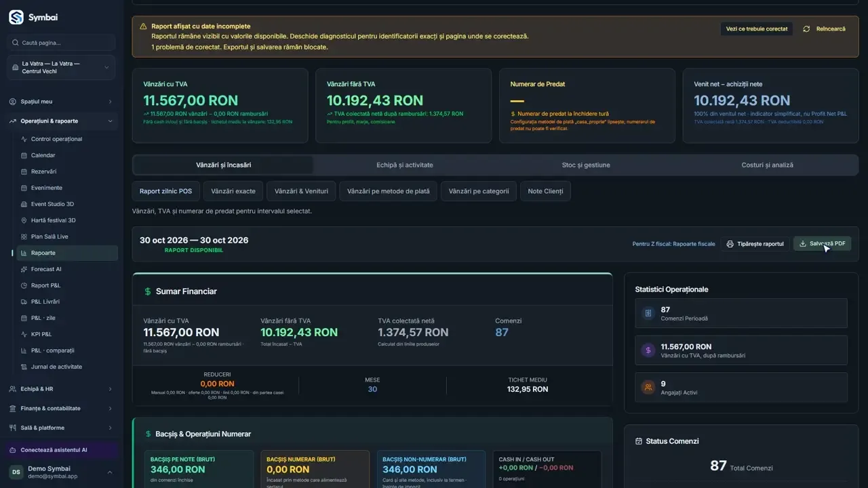Switch to the Costuri și analiză tab
Image resolution: width=868 pixels, height=488 pixels.
pos(767,165)
